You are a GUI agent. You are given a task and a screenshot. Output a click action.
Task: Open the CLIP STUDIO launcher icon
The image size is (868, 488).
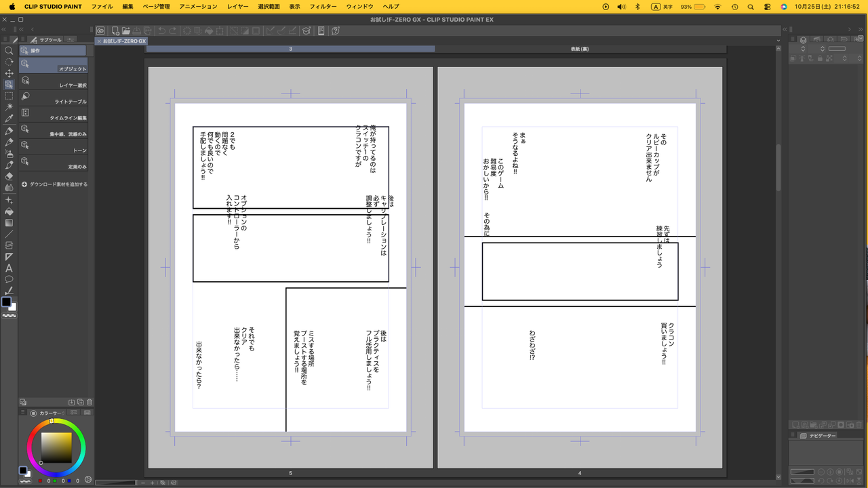pyautogui.click(x=100, y=30)
